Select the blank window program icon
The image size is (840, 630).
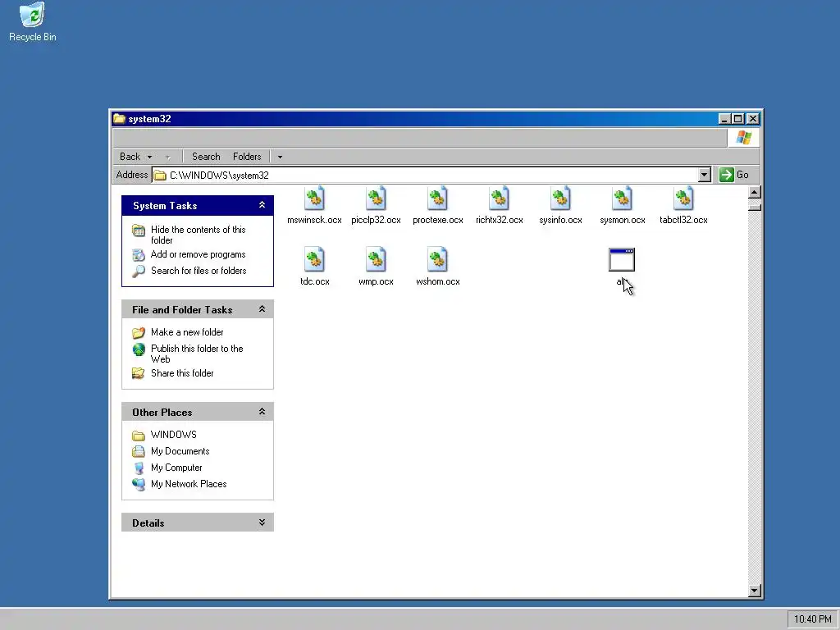622,260
